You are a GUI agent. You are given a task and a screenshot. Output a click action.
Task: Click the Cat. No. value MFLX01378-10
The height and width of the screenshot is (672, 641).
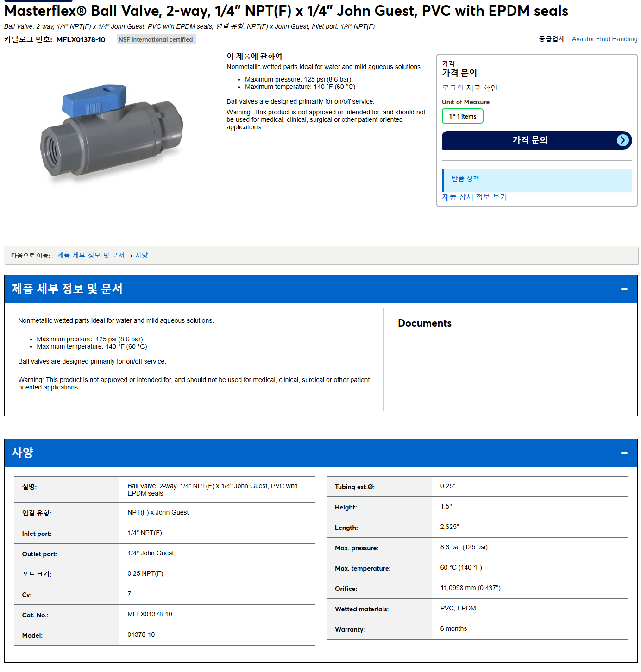[150, 615]
